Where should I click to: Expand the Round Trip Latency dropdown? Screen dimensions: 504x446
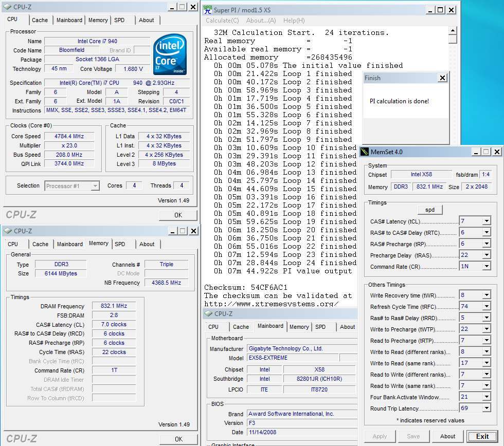[x=487, y=408]
